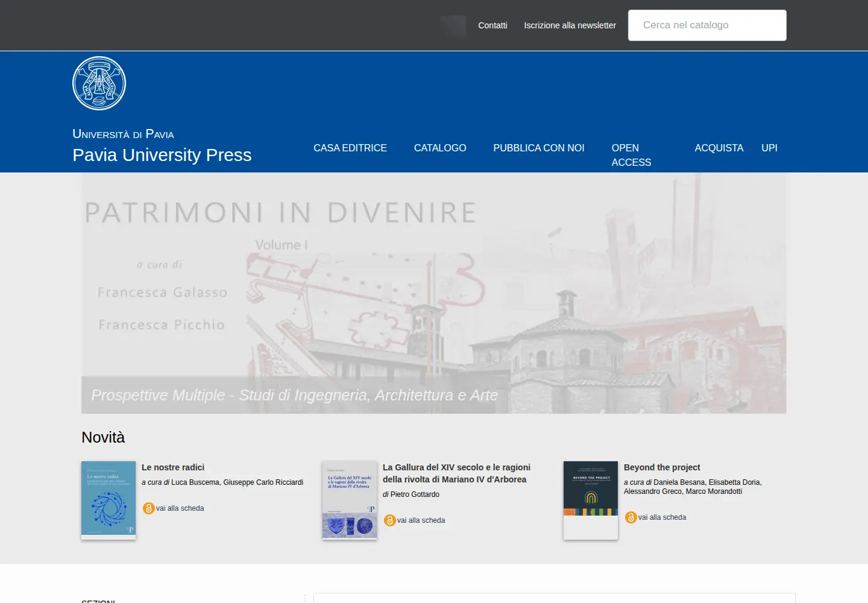868x603 pixels.
Task: Click the Le nostre radici title
Action: coord(173,467)
